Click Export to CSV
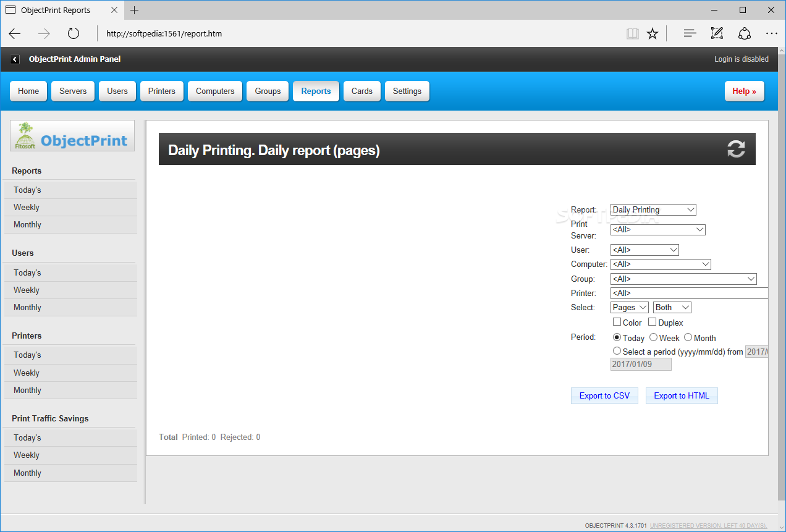Image resolution: width=786 pixels, height=532 pixels. coord(604,396)
